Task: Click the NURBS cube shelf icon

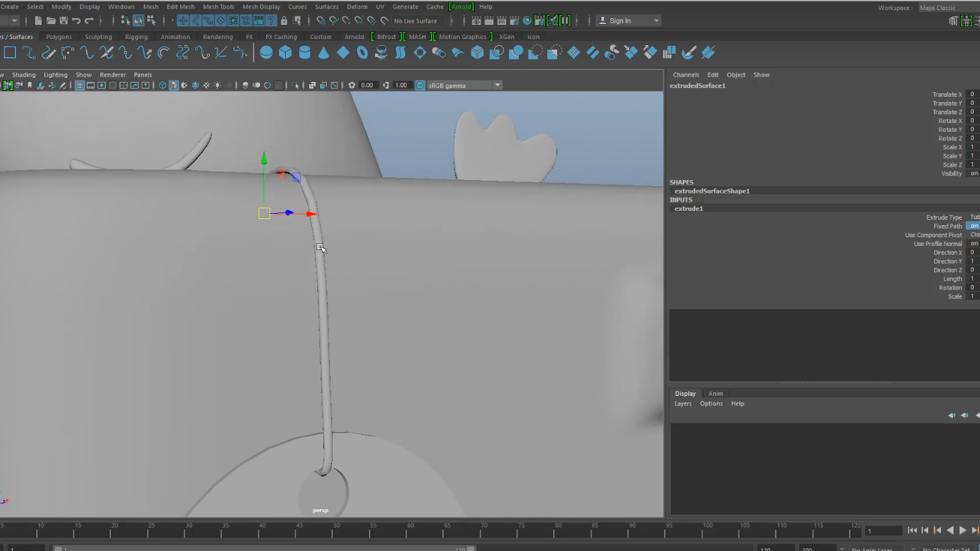Action: coord(285,52)
